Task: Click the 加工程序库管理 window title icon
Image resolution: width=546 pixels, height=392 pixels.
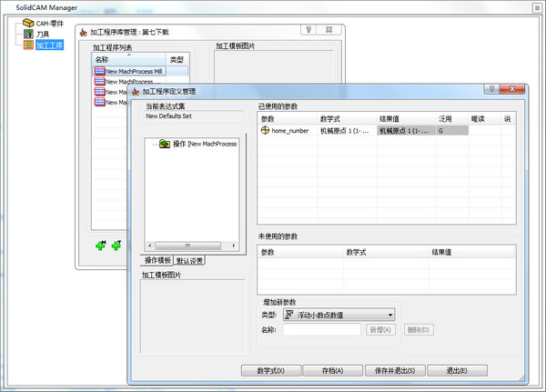Action: coord(83,32)
